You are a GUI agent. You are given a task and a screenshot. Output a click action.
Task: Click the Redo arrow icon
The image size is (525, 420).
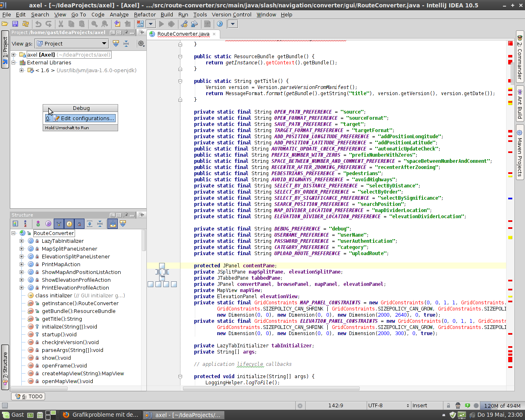coord(48,24)
